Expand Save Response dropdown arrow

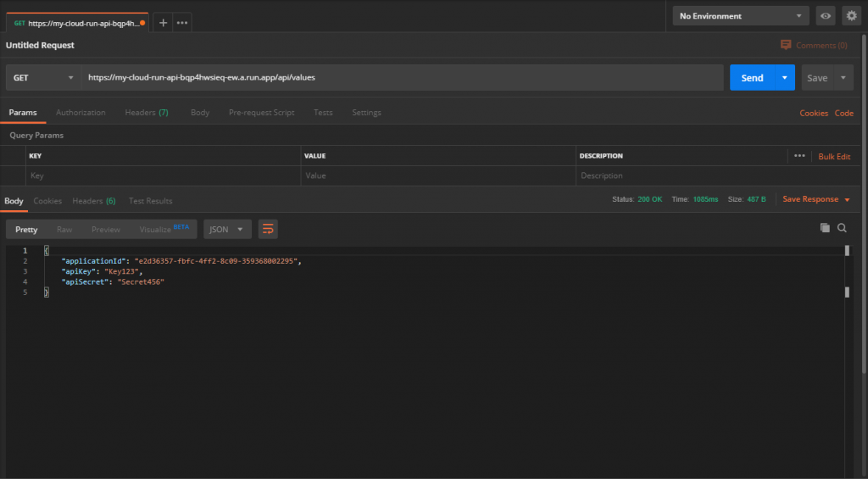(847, 199)
